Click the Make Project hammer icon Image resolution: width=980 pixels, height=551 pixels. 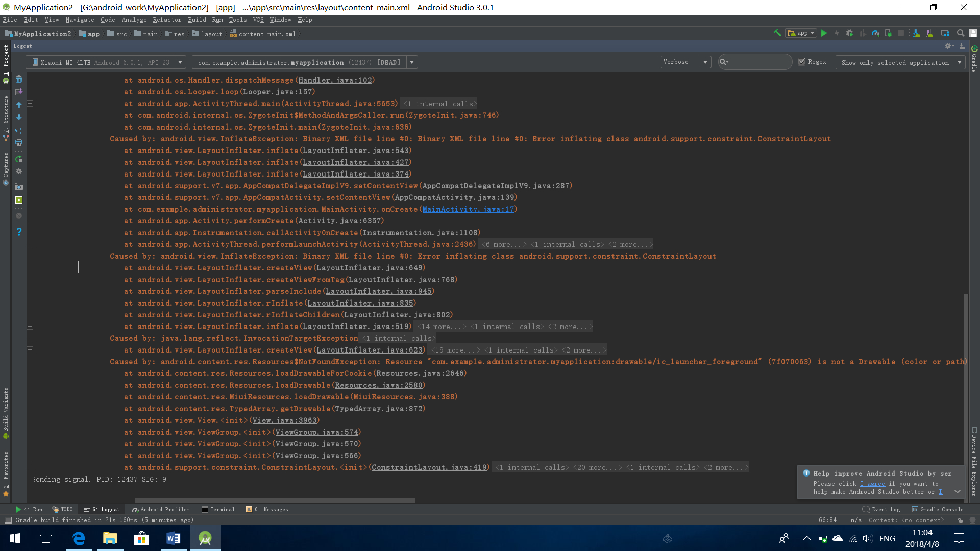pos(777,33)
